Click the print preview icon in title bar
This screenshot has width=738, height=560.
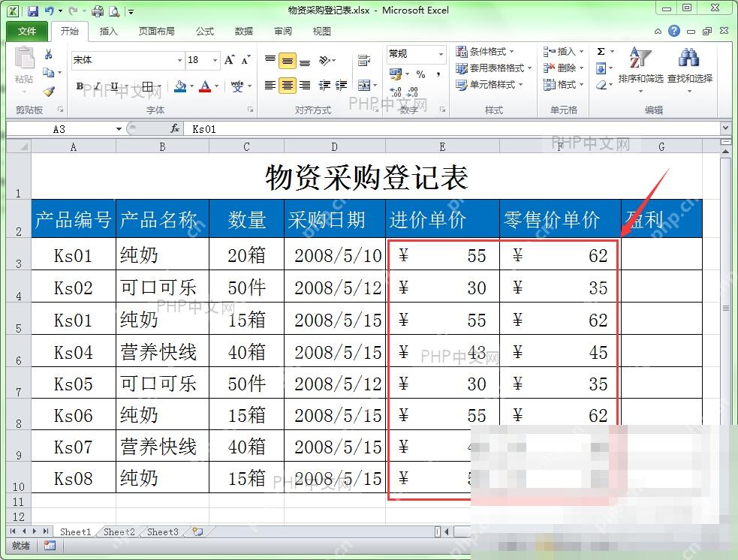pyautogui.click(x=114, y=11)
